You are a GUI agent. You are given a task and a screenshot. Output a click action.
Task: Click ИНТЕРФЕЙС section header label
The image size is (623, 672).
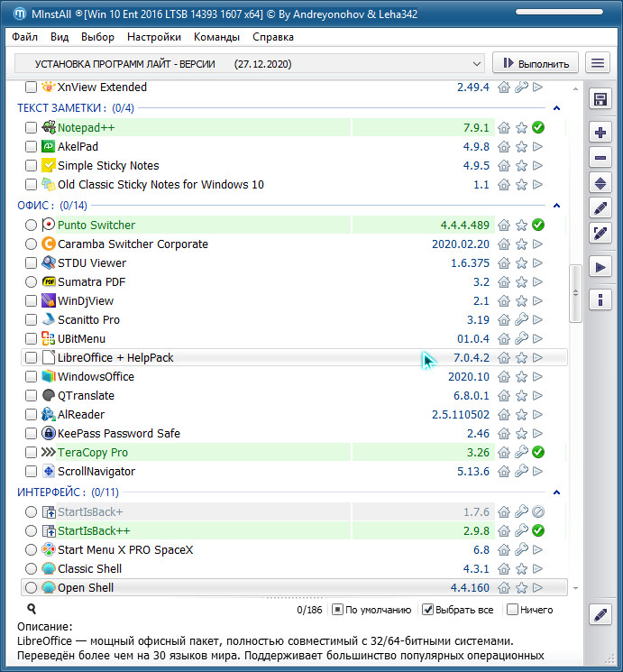pyautogui.click(x=68, y=492)
